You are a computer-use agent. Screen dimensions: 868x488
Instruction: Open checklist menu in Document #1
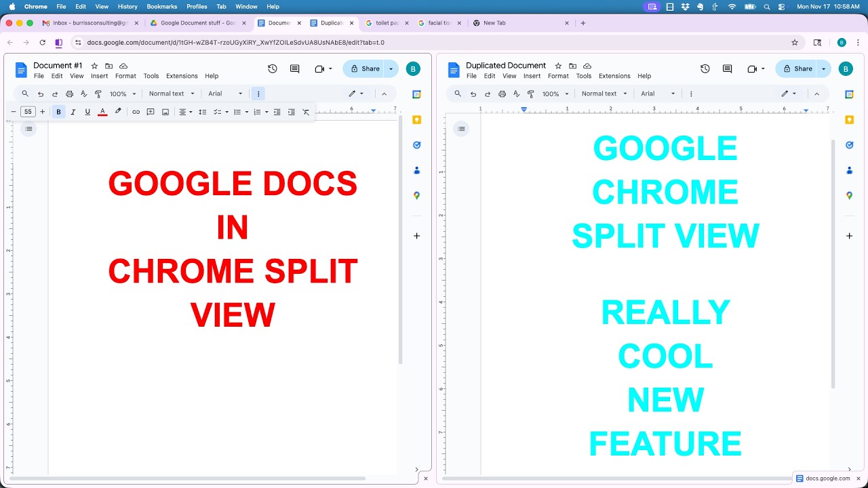[x=221, y=112]
